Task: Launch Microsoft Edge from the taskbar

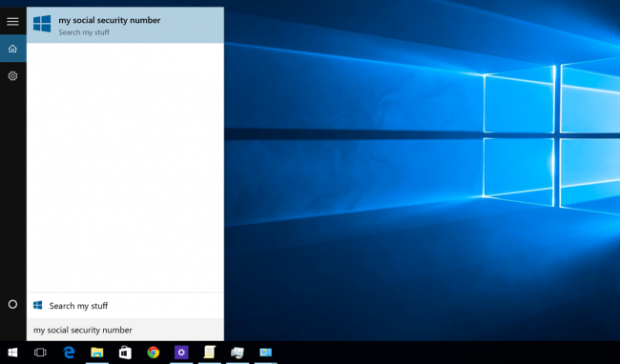Action: pos(69,353)
